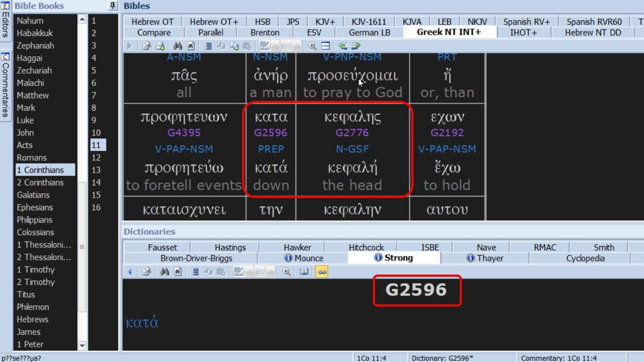Click the down arrow of the book list scrollbar
The height and width of the screenshot is (362, 644).
pos(82,345)
